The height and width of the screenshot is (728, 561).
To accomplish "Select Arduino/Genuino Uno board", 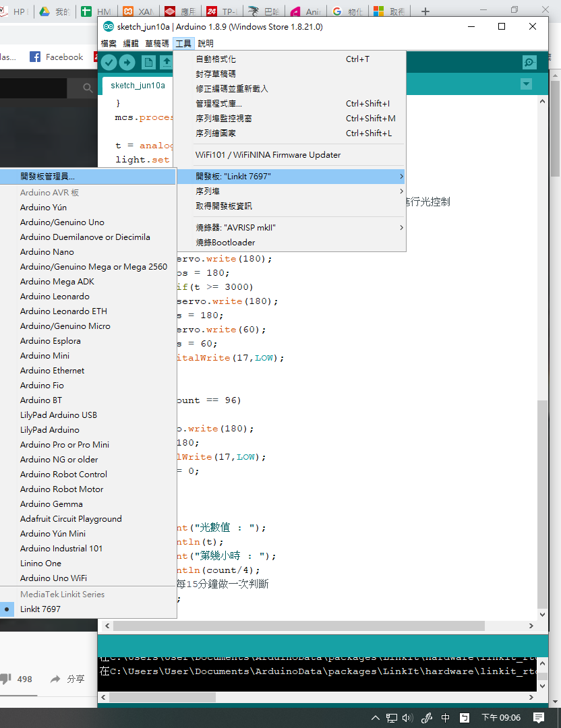I will point(88,222).
